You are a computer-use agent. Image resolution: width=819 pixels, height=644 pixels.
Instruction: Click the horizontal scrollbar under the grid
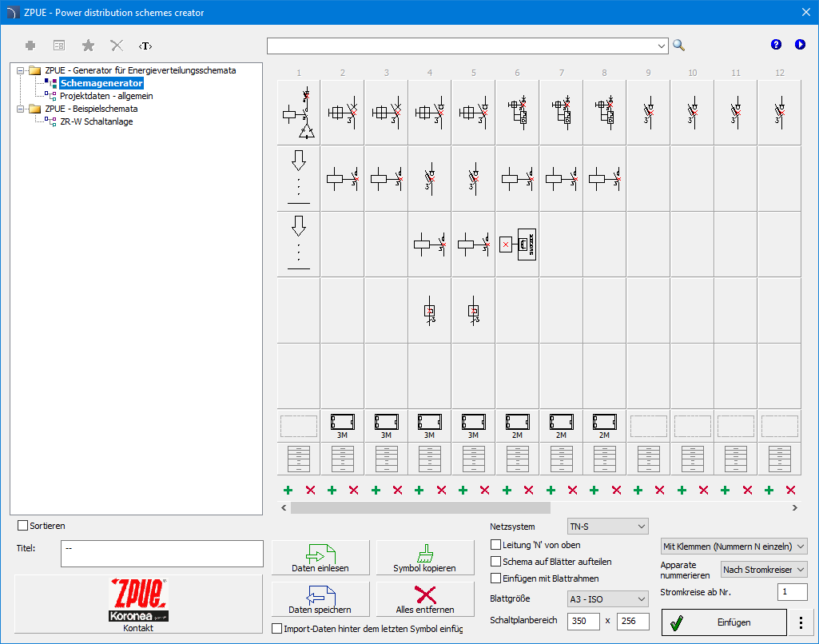click(x=420, y=507)
